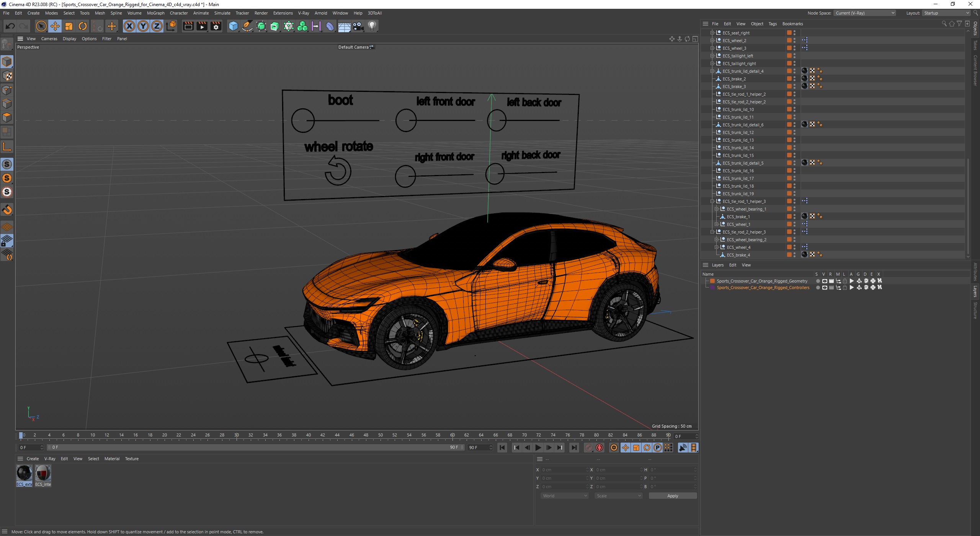Toggle solo for Geometry layer
Viewport: 980px width, 536px height.
(818, 281)
